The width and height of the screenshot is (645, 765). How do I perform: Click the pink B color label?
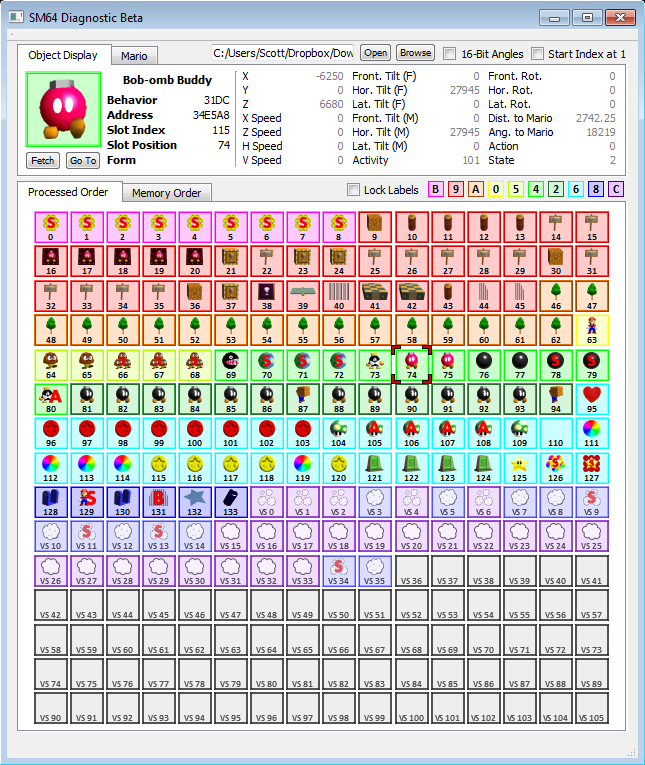436,189
